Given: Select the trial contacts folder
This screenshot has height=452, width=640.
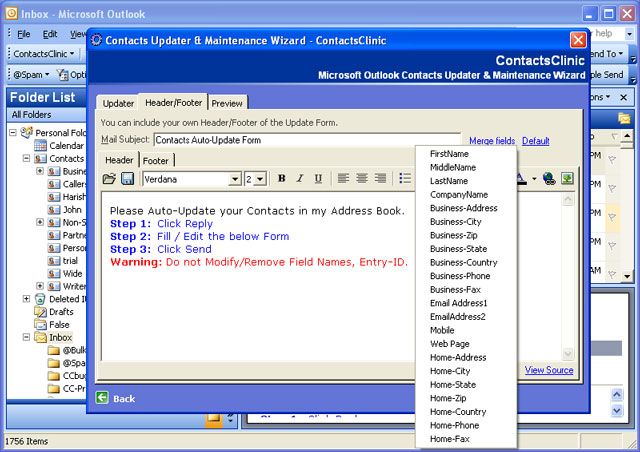Looking at the screenshot, I should [x=70, y=261].
